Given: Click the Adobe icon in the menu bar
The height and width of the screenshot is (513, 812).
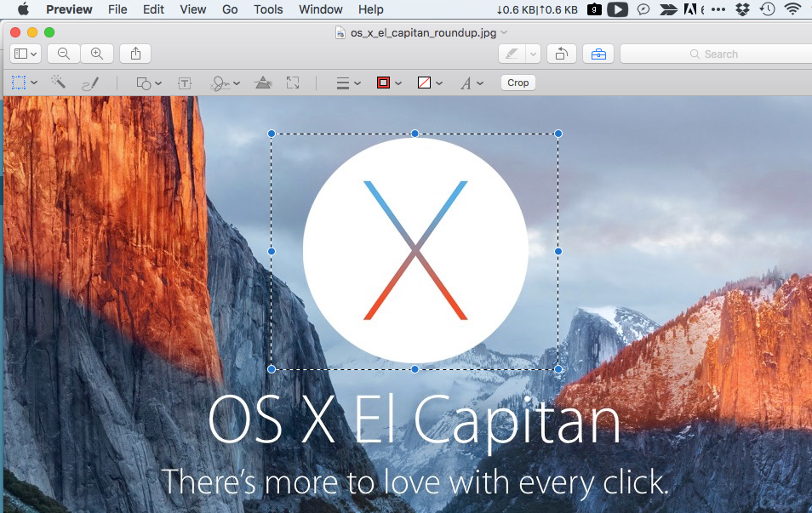Looking at the screenshot, I should (691, 9).
